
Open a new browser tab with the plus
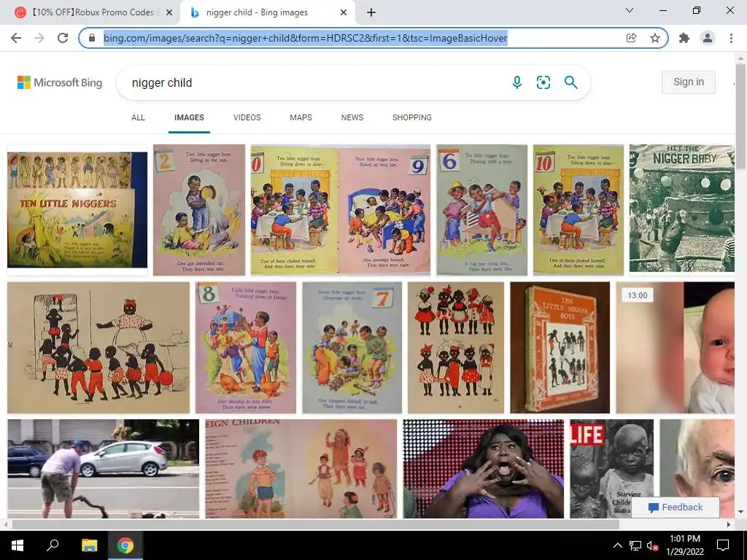click(371, 12)
